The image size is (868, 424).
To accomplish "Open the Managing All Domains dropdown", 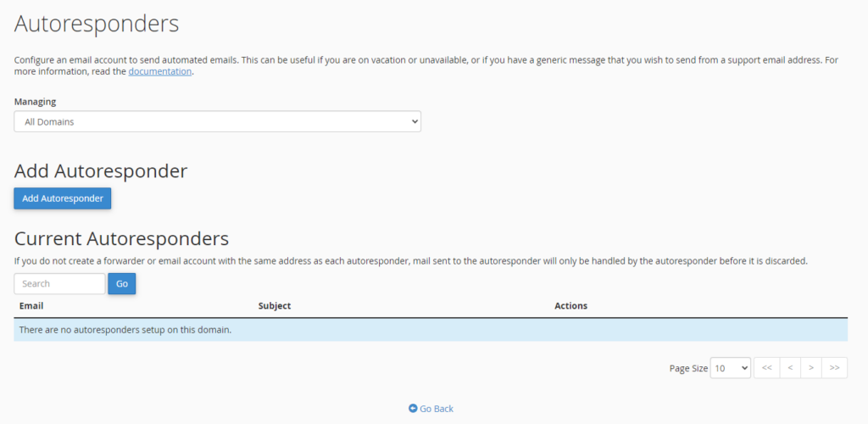I will pyautogui.click(x=218, y=122).
